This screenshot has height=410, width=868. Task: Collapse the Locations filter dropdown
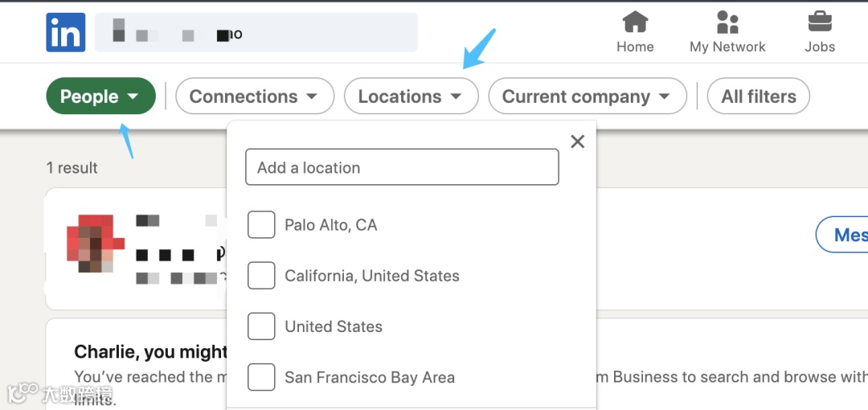click(x=411, y=96)
